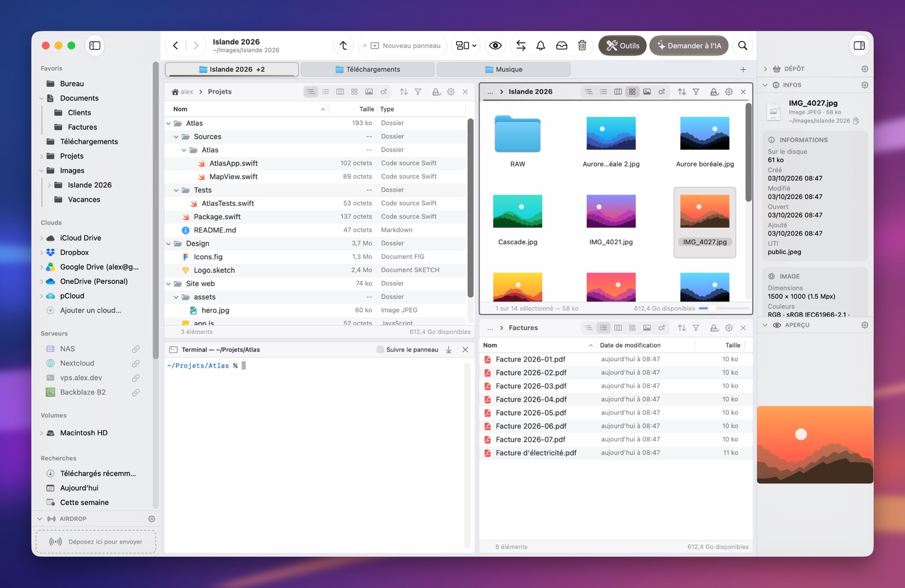Adjust thumbnail size slider in Islande panel

pos(723,309)
